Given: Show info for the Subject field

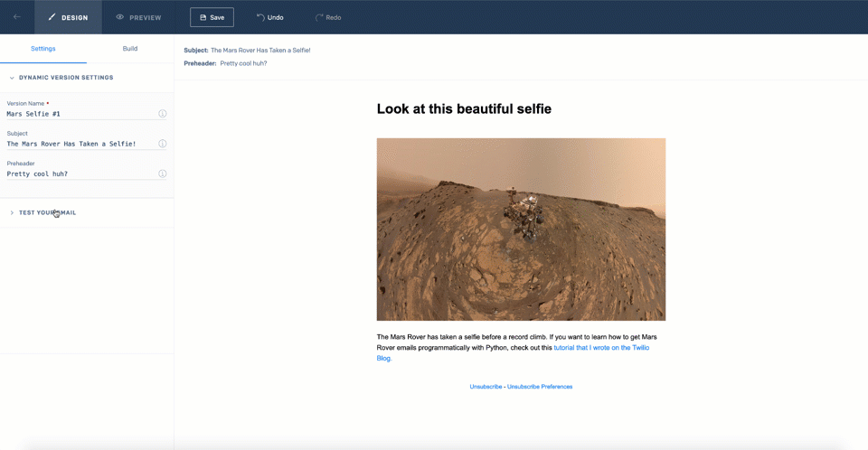Looking at the screenshot, I should (162, 144).
